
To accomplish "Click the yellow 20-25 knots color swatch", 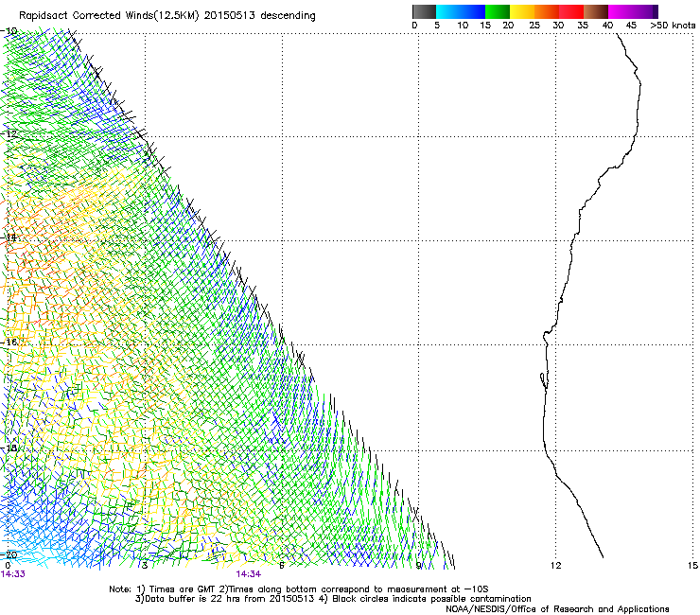I will 522,11.
